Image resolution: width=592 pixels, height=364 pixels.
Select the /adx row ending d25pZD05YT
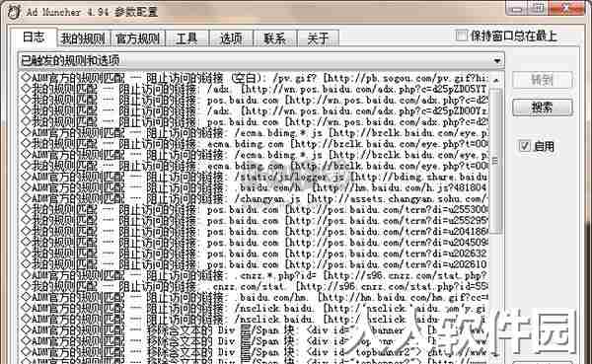click(254, 90)
